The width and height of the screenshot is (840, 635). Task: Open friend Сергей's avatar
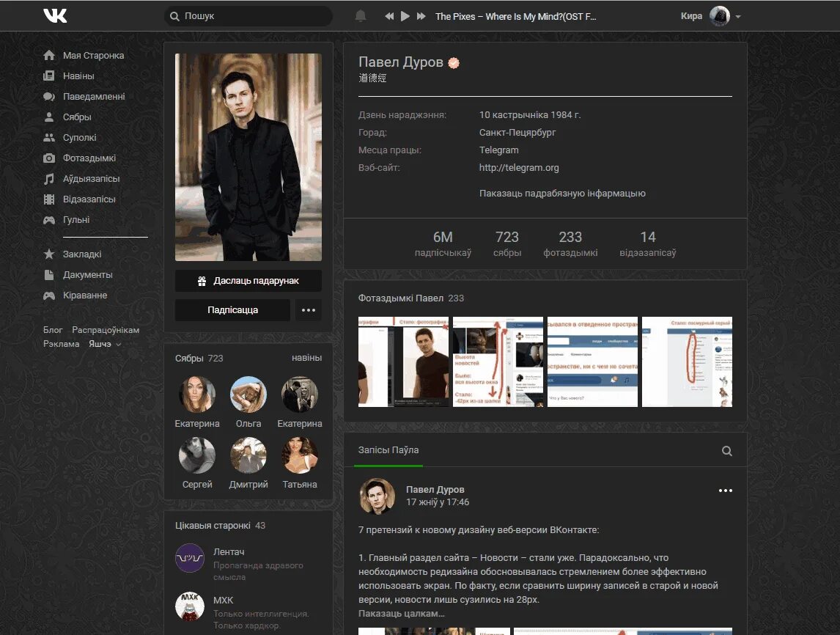[197, 455]
